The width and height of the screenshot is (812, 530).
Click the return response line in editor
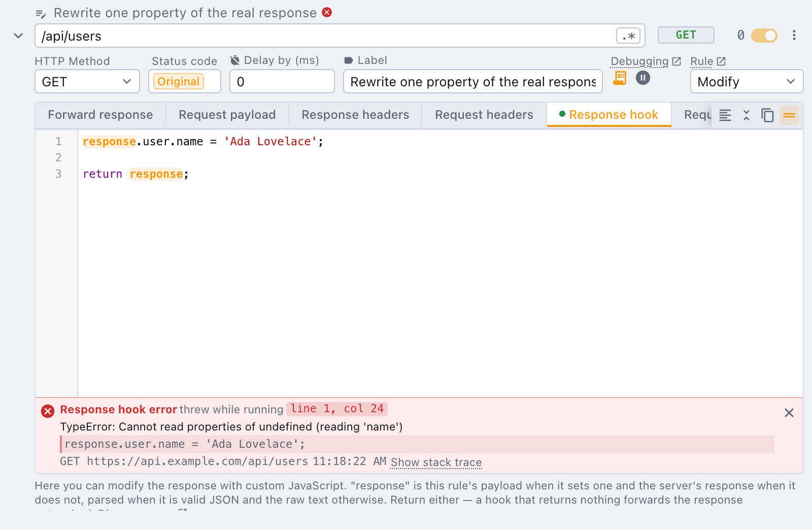[x=136, y=174]
